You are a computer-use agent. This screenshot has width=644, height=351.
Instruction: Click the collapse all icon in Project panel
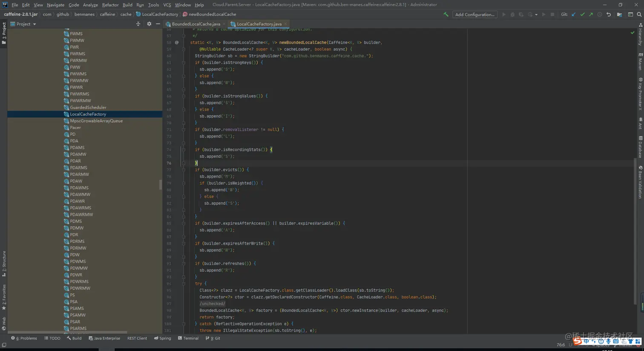tap(138, 24)
